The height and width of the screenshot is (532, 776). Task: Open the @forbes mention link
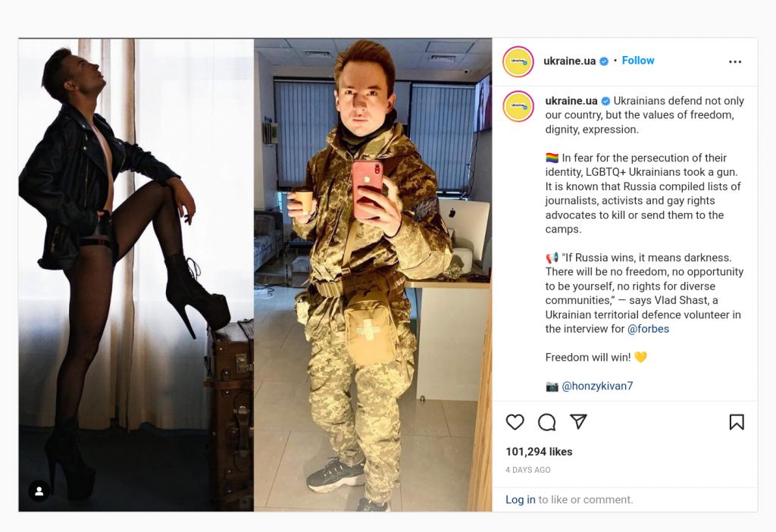click(648, 329)
